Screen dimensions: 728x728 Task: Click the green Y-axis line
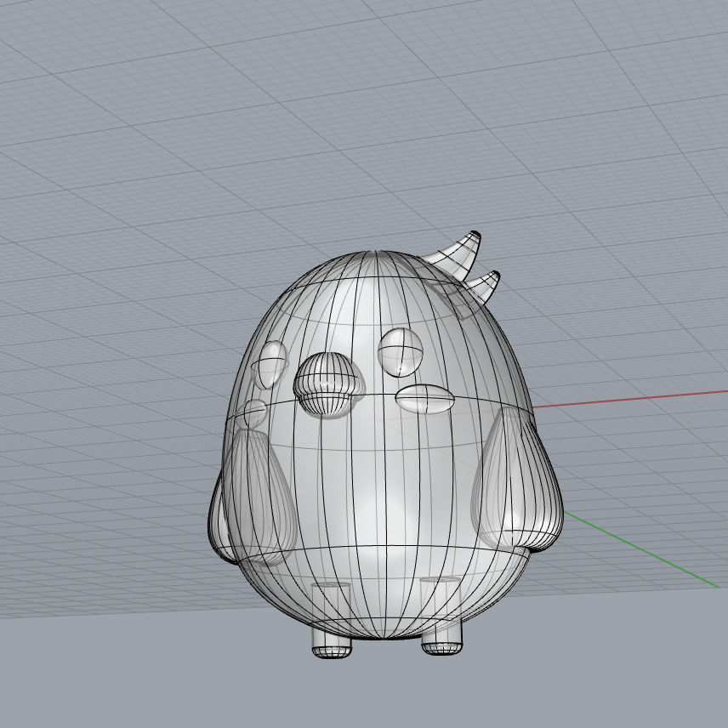[643, 549]
